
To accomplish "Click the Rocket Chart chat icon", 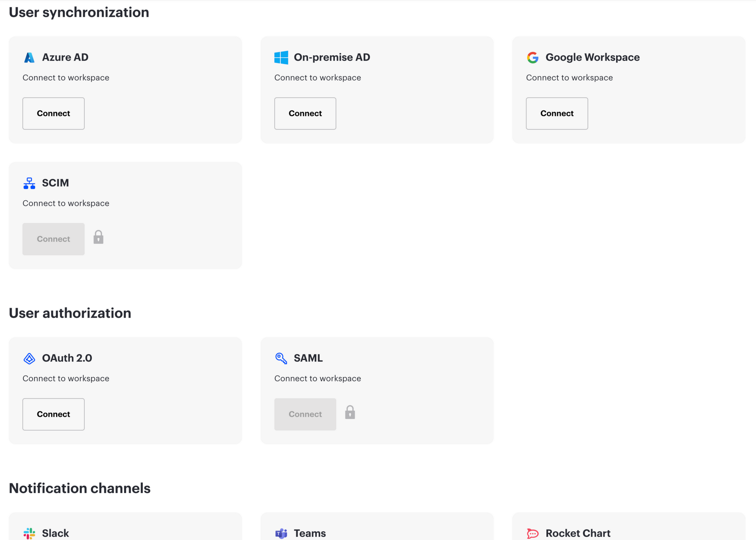I will click(x=532, y=533).
